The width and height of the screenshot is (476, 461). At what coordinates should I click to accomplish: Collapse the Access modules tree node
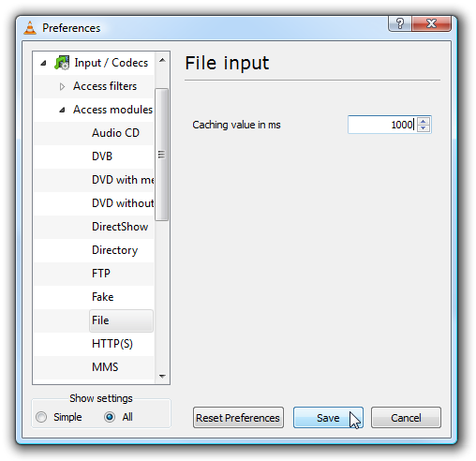[x=62, y=110]
